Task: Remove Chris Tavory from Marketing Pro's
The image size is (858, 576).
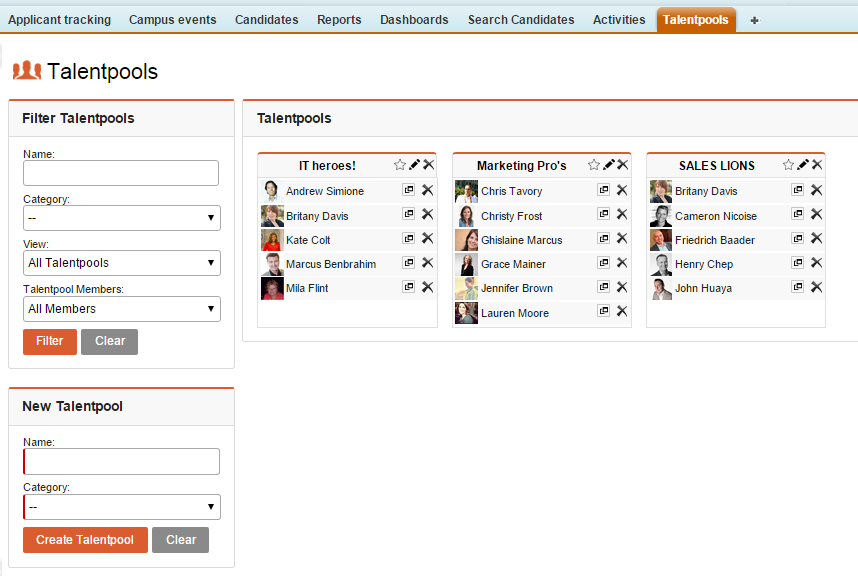Action: (622, 190)
